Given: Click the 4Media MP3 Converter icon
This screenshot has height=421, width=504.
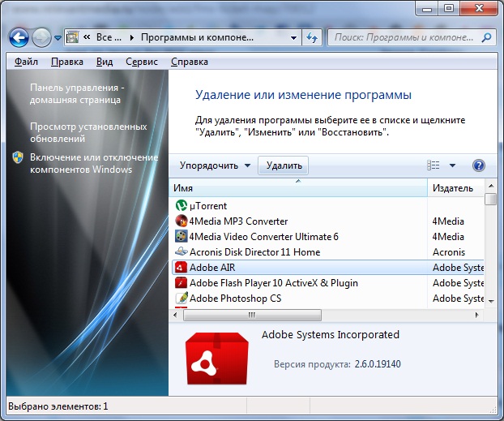Looking at the screenshot, I should (182, 221).
